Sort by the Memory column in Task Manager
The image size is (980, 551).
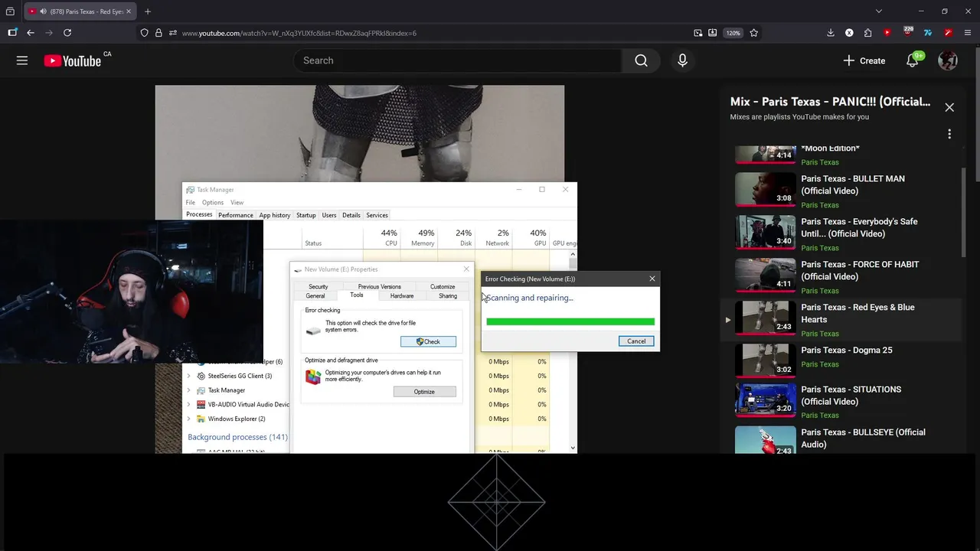point(420,238)
